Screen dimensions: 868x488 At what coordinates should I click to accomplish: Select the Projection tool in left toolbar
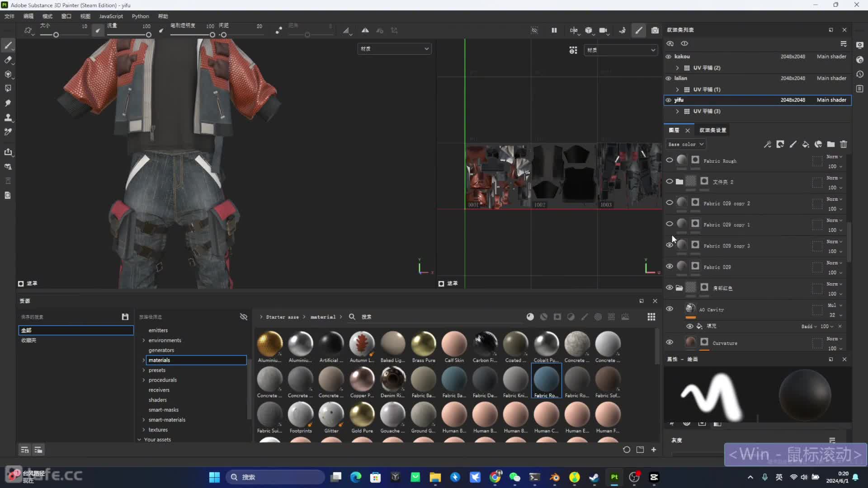click(x=8, y=74)
